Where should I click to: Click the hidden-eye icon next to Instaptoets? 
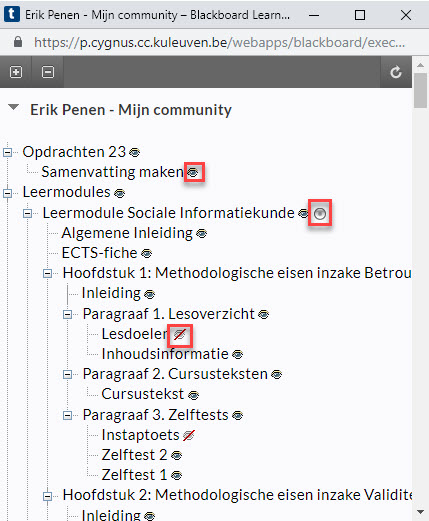(189, 435)
